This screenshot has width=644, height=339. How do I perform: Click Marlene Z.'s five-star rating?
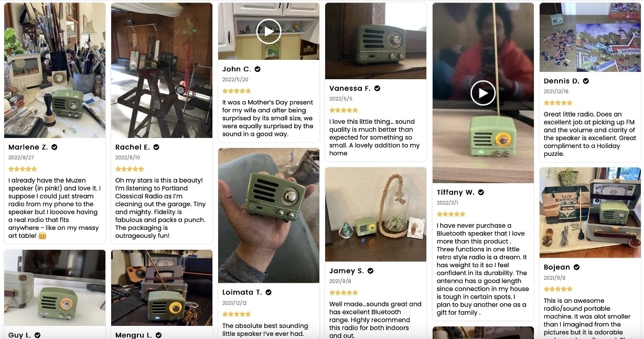pyautogui.click(x=23, y=169)
